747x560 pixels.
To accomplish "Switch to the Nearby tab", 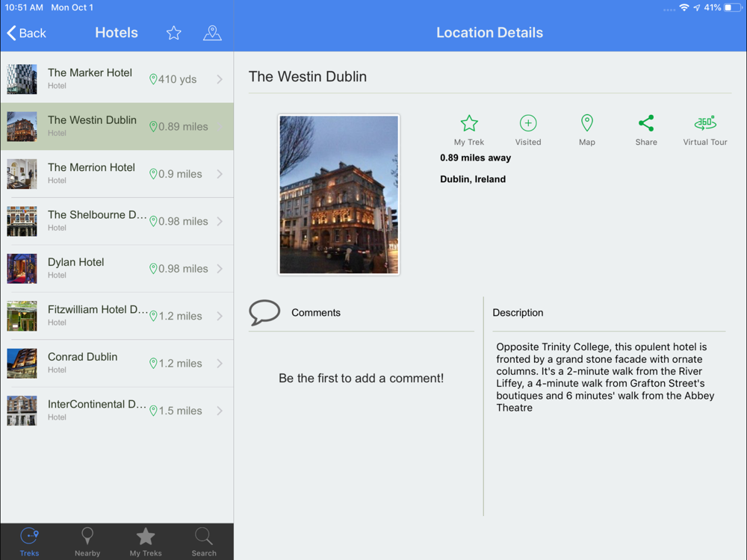I will tap(87, 542).
